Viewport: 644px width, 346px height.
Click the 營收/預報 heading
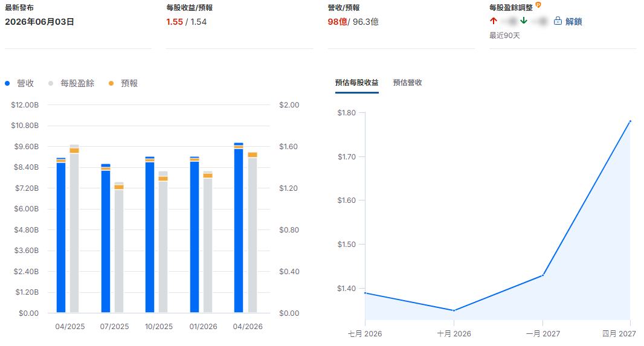pyautogui.click(x=344, y=7)
